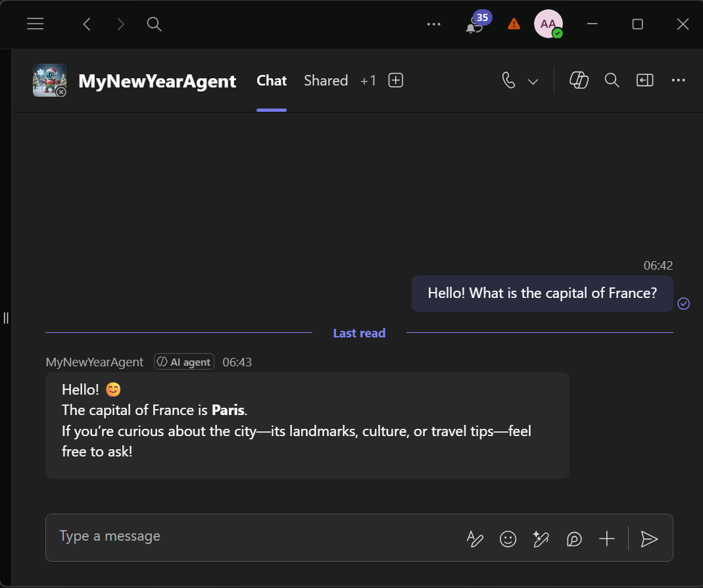This screenshot has height=588, width=703.
Task: Switch to the Shared tab
Action: 326,80
